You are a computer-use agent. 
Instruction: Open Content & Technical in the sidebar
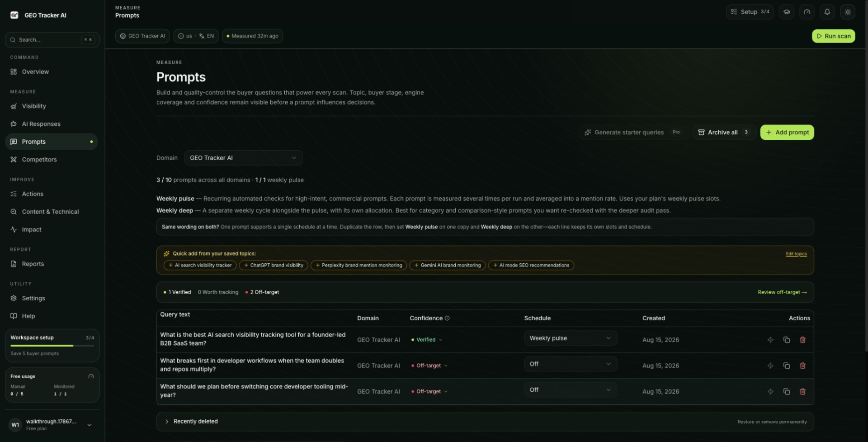(x=52, y=212)
